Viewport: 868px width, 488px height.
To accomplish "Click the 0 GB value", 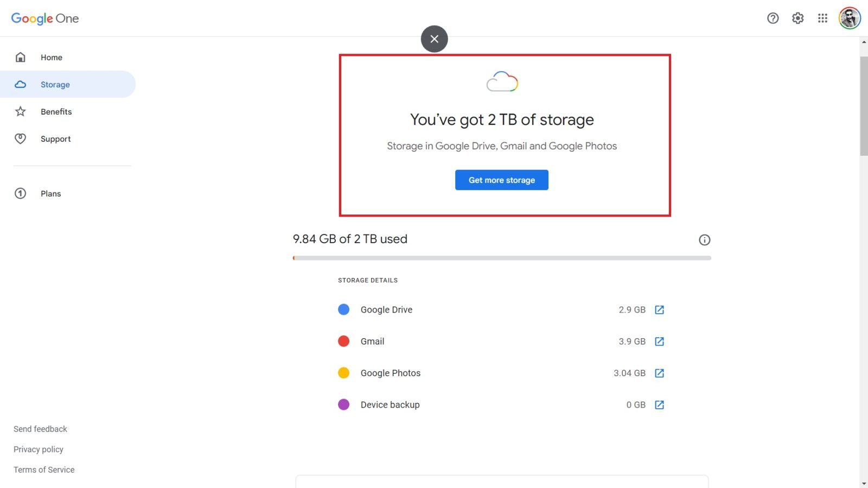I will point(636,405).
